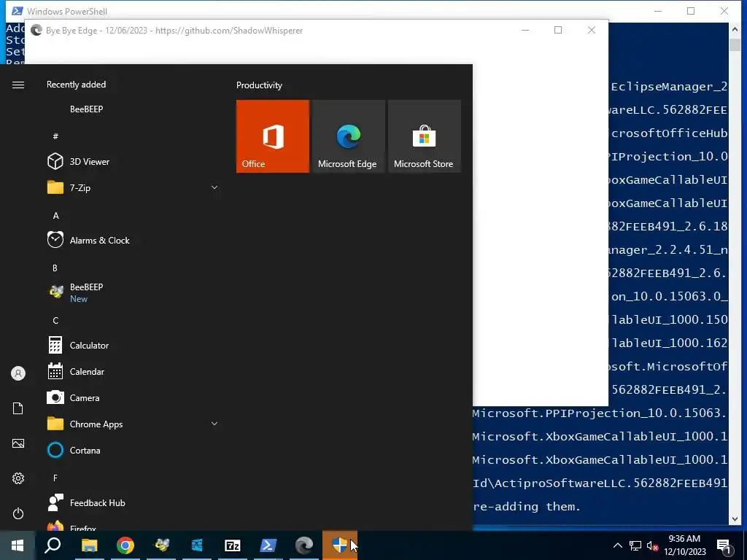The height and width of the screenshot is (560, 747).
Task: Minimize the Bye Bye Edge window
Action: [525, 30]
